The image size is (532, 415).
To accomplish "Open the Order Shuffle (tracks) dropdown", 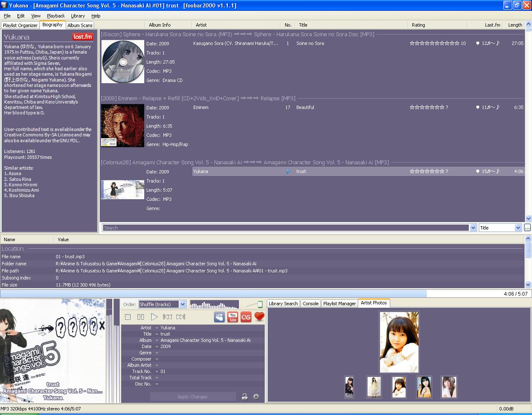I will [162, 304].
